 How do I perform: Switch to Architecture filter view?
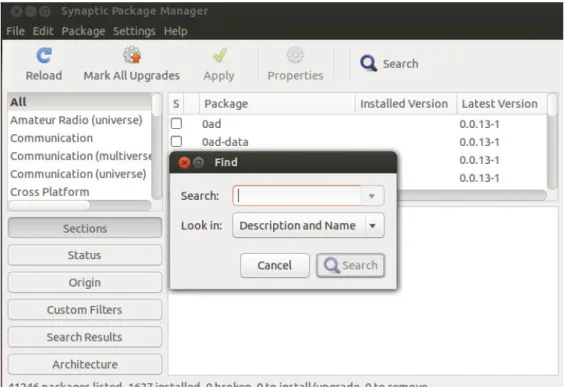(85, 364)
